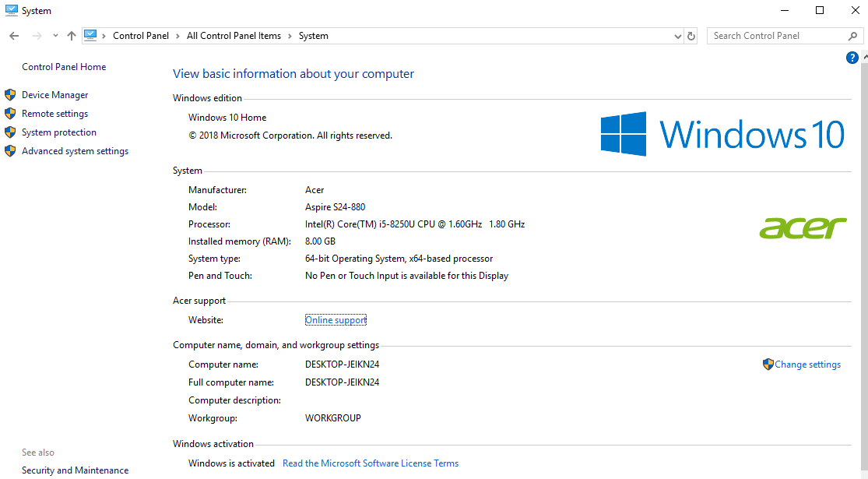The height and width of the screenshot is (479, 868).
Task: Go up one level with Up arrow
Action: (72, 36)
